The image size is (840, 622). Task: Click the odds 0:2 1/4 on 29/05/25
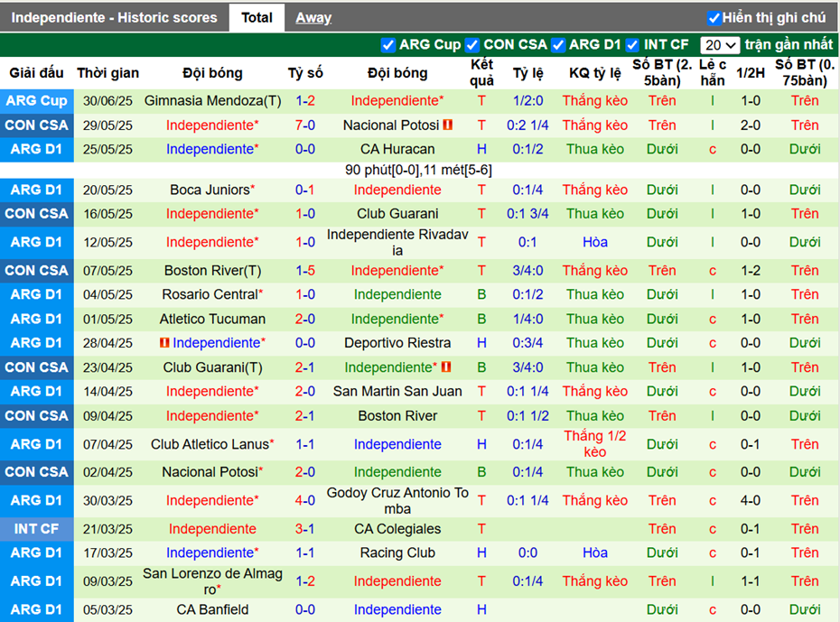[x=527, y=125]
